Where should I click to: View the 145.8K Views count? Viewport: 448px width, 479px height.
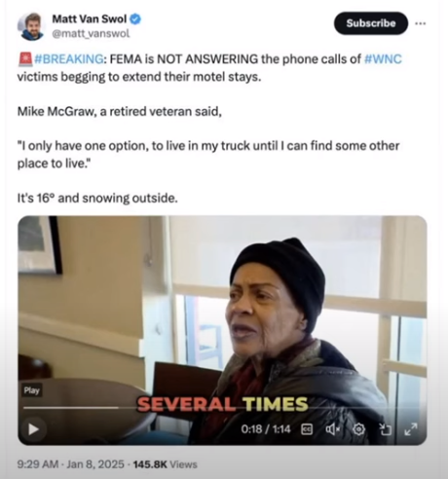(165, 464)
